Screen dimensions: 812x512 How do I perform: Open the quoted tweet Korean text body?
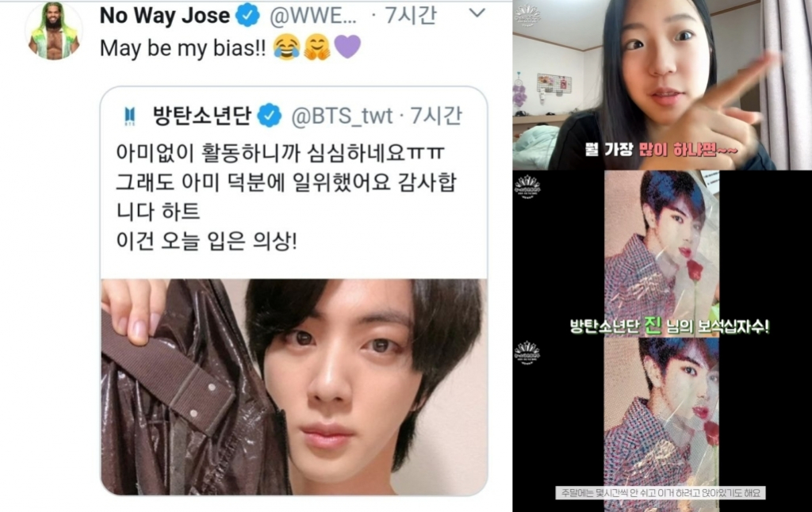(x=285, y=197)
